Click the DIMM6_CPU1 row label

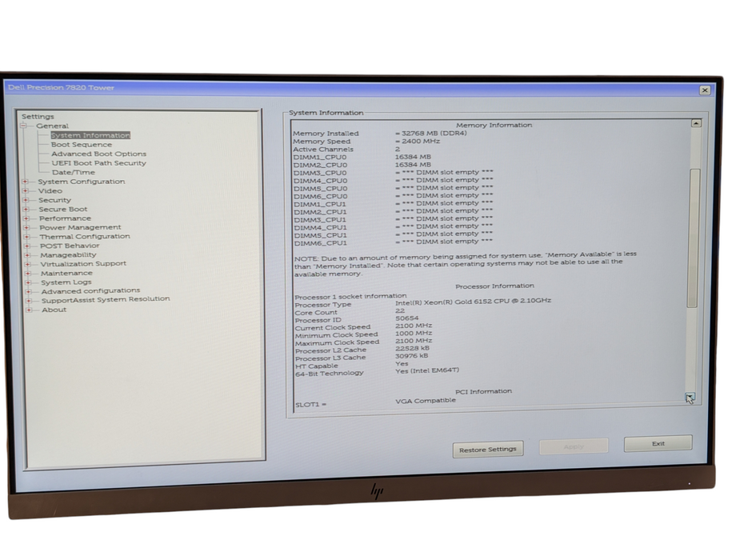pos(321,243)
